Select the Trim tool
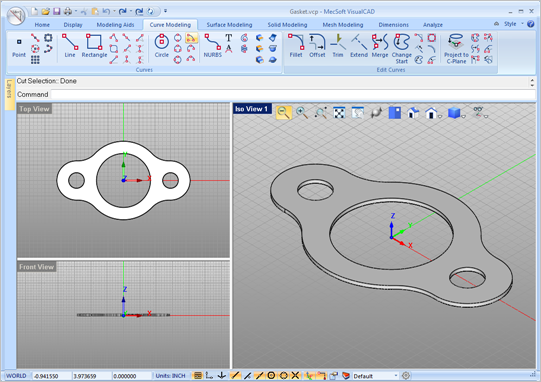The height and width of the screenshot is (382, 541). tap(338, 46)
